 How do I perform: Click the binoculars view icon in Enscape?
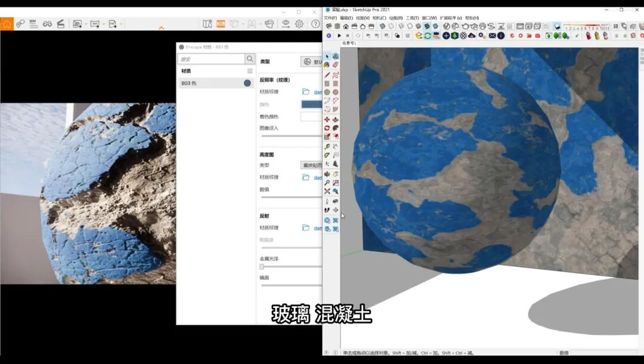pyautogui.click(x=47, y=24)
